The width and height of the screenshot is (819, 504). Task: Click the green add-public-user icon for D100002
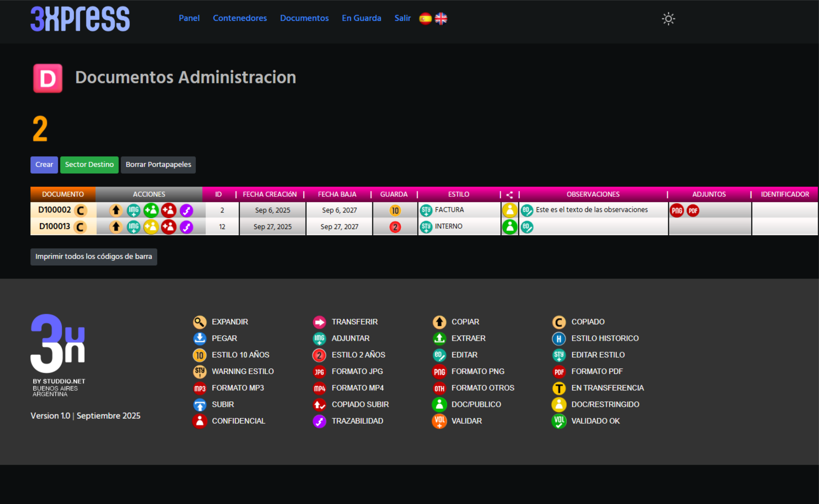point(151,210)
